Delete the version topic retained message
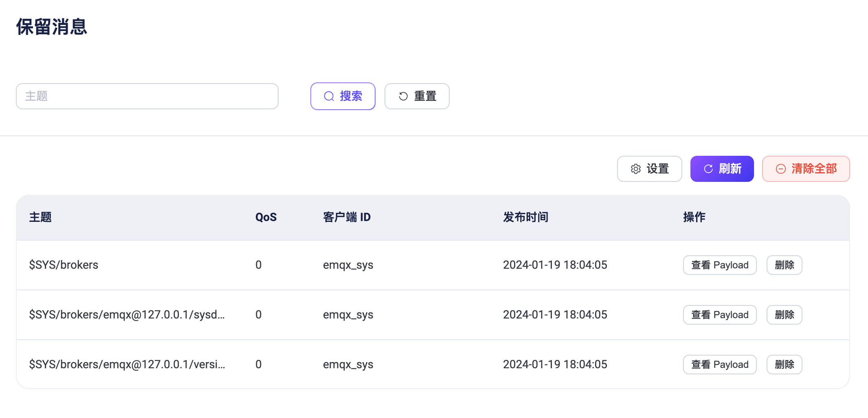 (x=784, y=364)
